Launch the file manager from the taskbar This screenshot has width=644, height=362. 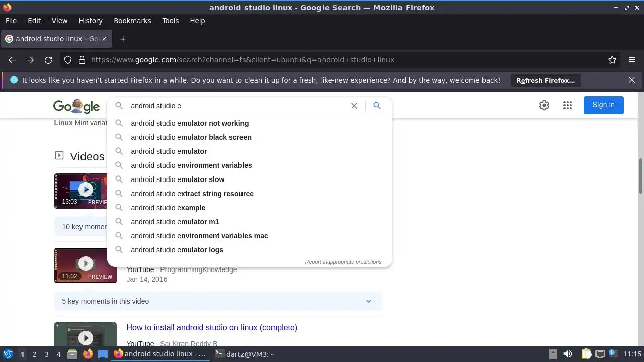[72, 354]
